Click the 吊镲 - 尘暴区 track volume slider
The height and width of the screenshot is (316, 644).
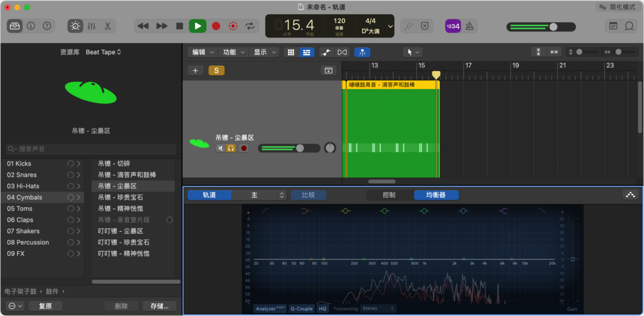tap(289, 148)
